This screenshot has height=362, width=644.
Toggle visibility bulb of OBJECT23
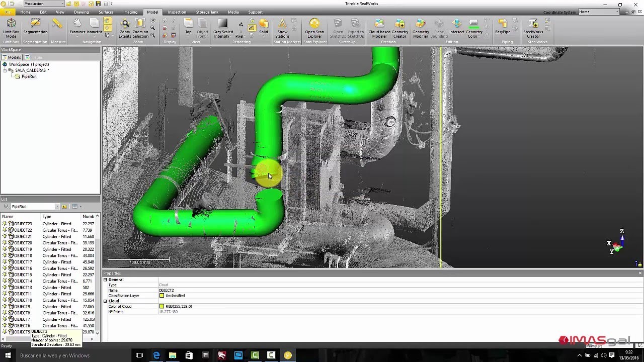coord(5,224)
